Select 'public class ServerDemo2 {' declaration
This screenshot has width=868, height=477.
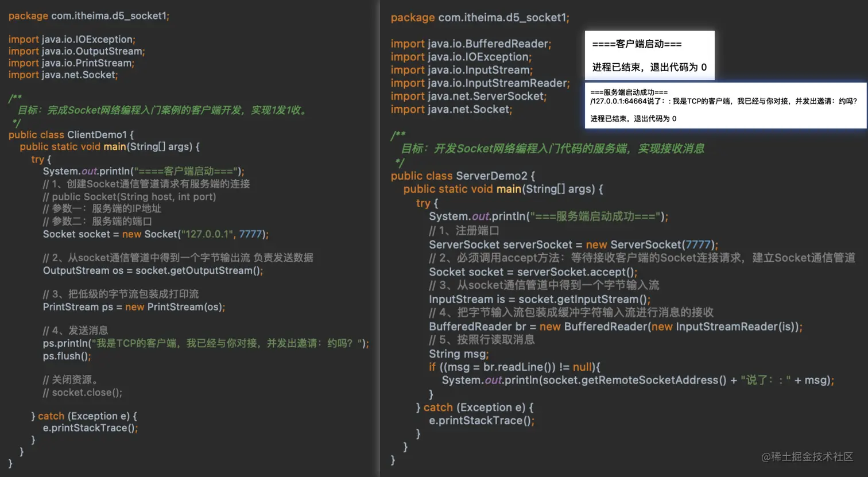[x=463, y=176]
